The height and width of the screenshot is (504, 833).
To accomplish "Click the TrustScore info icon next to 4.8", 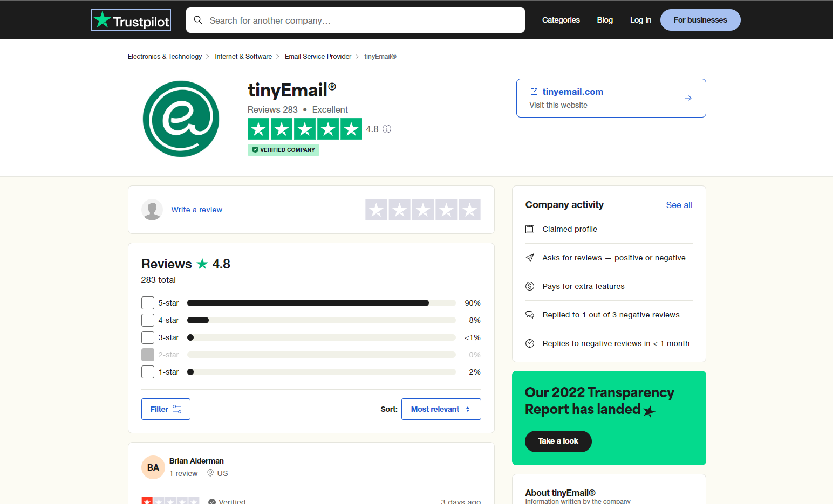I will (x=387, y=129).
